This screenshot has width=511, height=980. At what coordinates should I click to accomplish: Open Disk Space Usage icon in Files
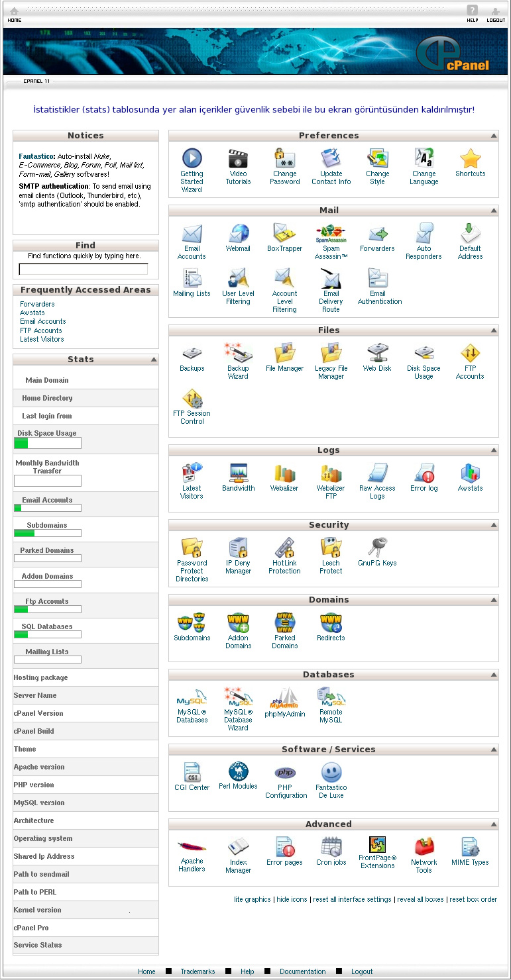[424, 354]
